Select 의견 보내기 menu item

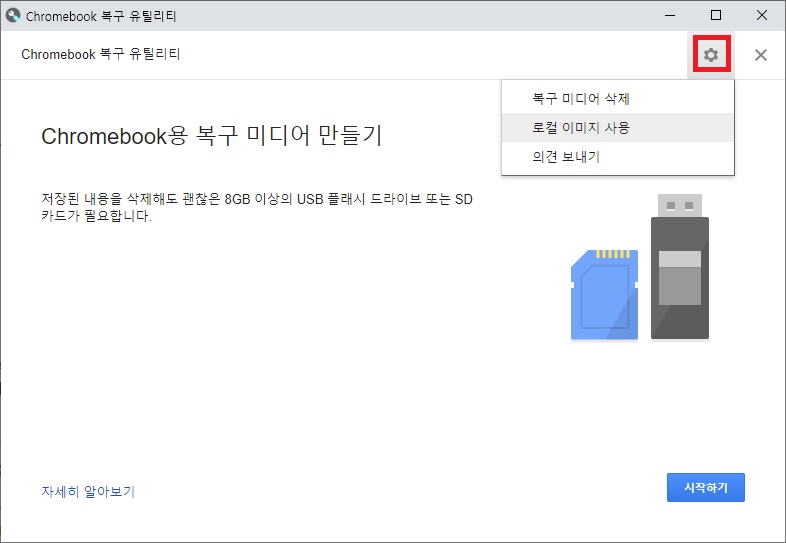[x=618, y=156]
